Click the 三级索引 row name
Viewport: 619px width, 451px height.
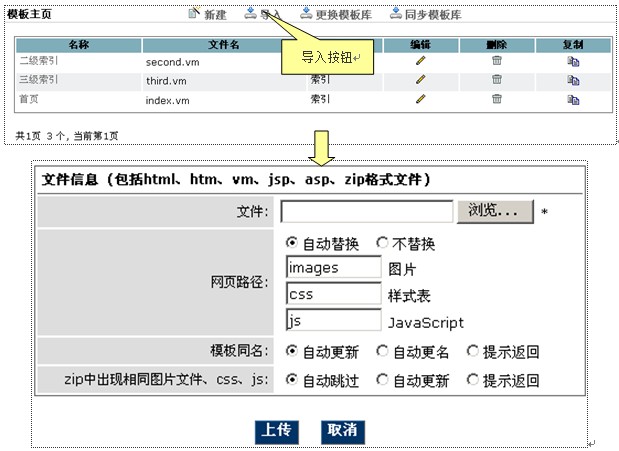point(39,79)
